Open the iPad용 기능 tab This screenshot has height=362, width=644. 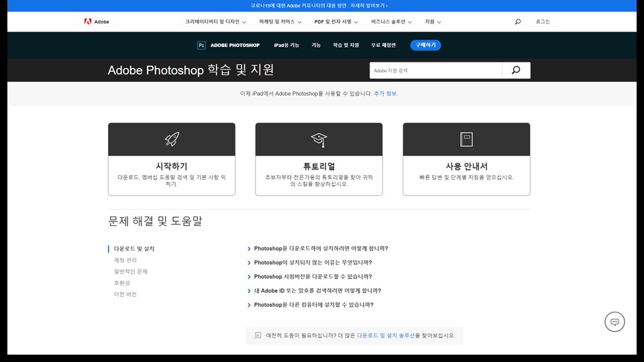point(286,45)
